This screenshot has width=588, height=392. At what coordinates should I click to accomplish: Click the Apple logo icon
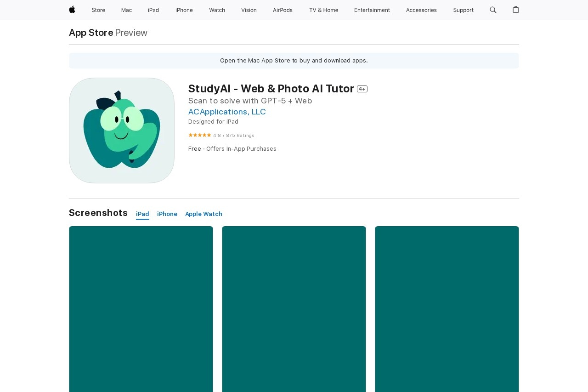pos(72,10)
